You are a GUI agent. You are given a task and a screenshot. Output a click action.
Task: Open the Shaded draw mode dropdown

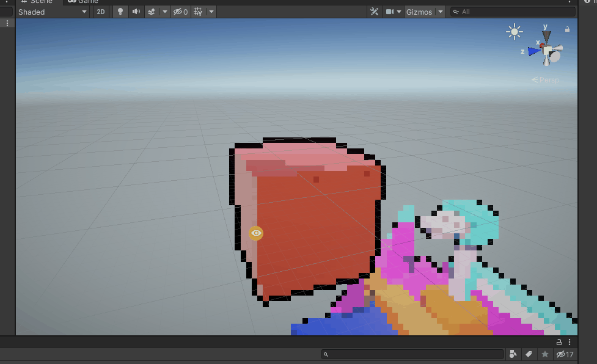pos(53,12)
